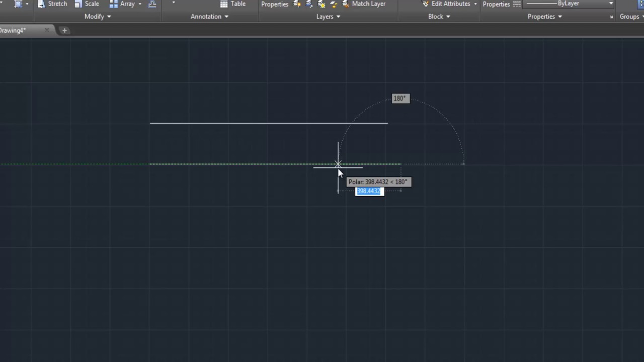Expand the Modify panel

pyautogui.click(x=98, y=17)
